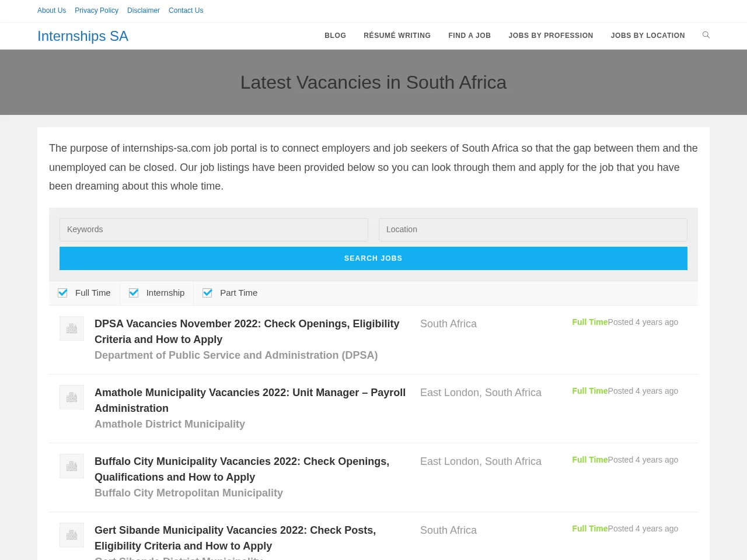
Task: Go to the About Us page
Action: 51,10
